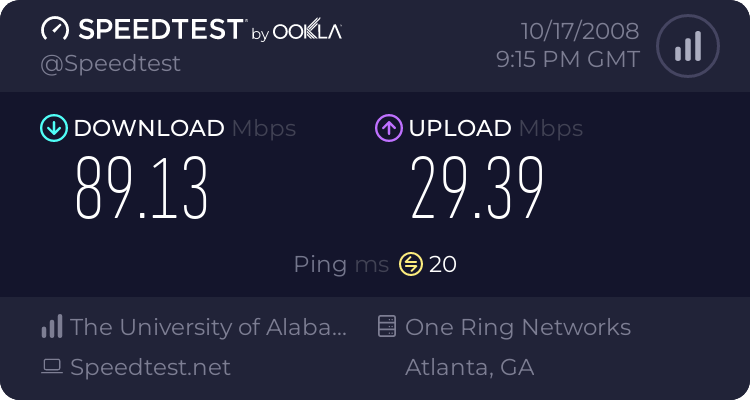Screen dimensions: 750x400
Task: Click the teal download arrow icon
Action: coord(53,128)
